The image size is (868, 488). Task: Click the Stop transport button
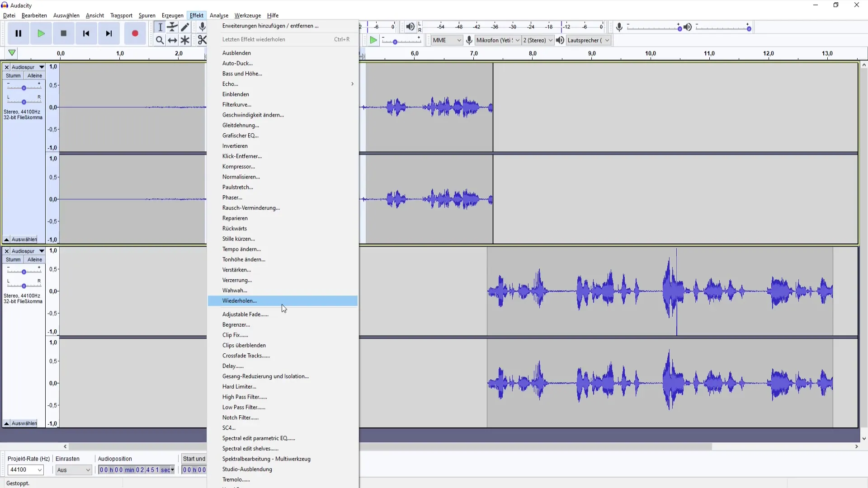pyautogui.click(x=64, y=33)
